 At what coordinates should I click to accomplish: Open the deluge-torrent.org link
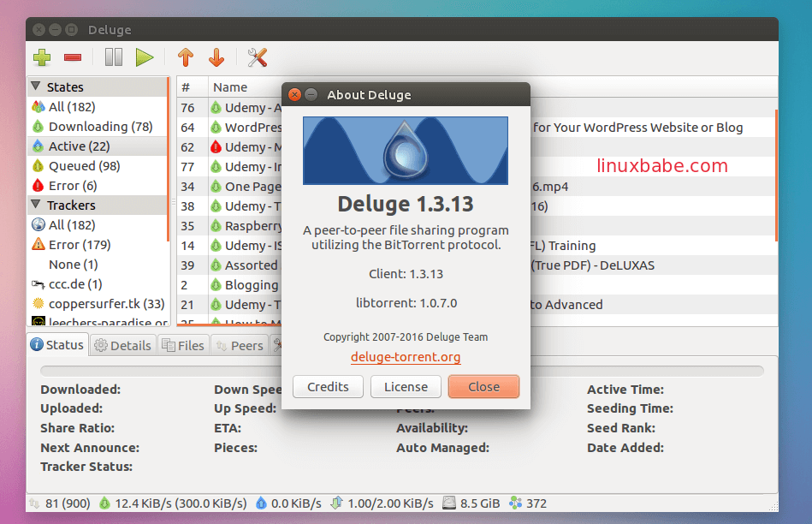(x=406, y=357)
